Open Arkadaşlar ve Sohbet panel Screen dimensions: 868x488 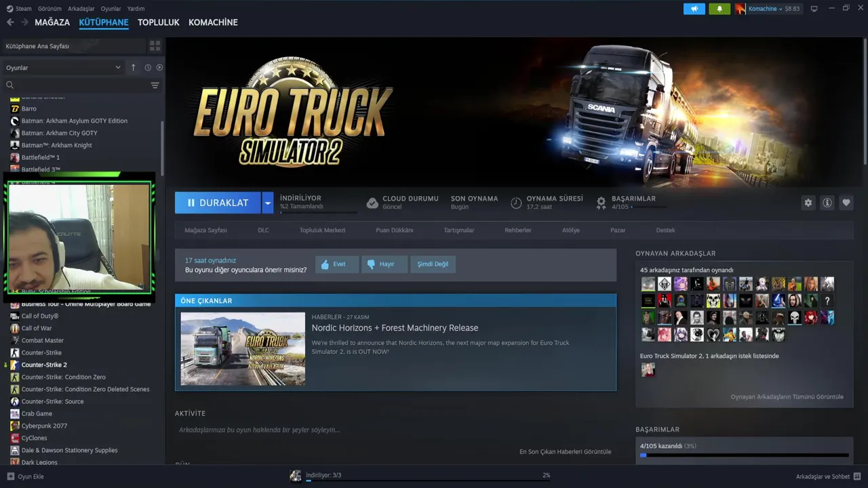(x=828, y=476)
